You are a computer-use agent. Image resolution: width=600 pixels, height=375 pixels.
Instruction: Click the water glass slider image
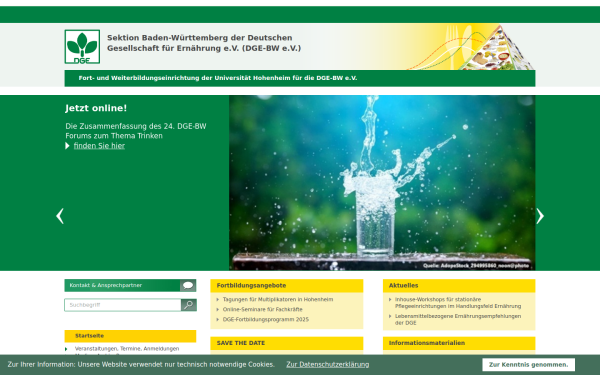(382, 183)
